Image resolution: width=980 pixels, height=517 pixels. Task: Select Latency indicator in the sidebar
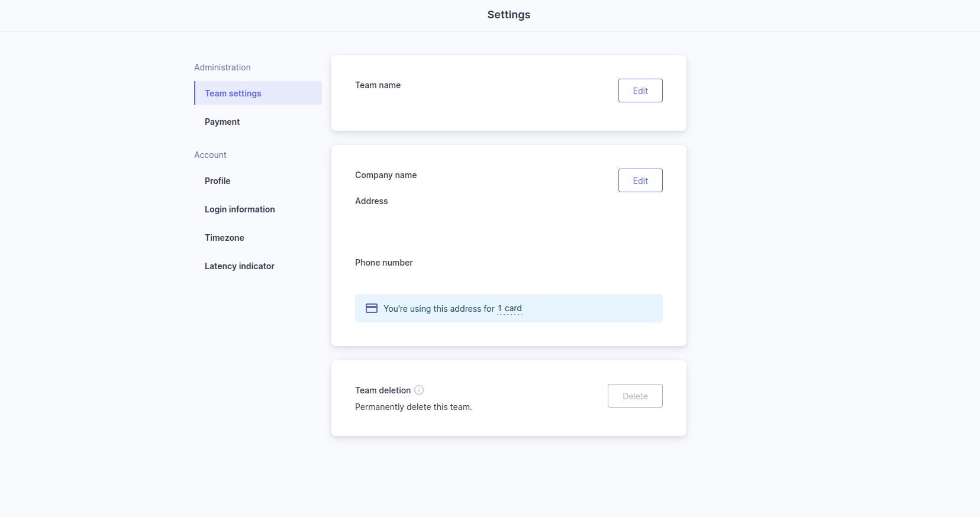pos(239,266)
